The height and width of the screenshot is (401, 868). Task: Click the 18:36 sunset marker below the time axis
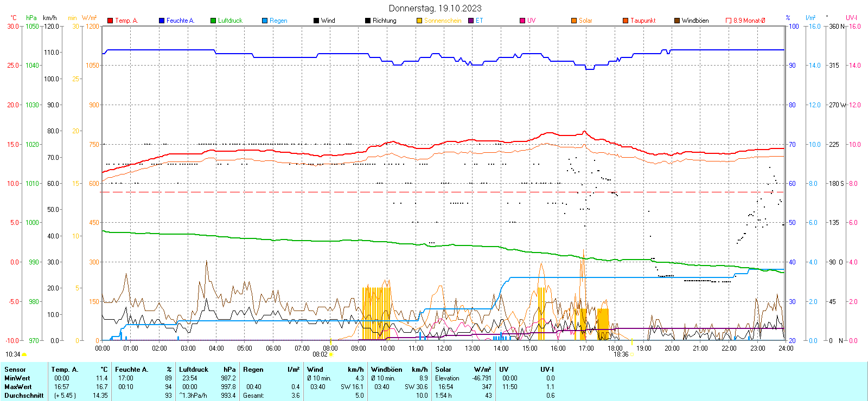[x=621, y=354]
